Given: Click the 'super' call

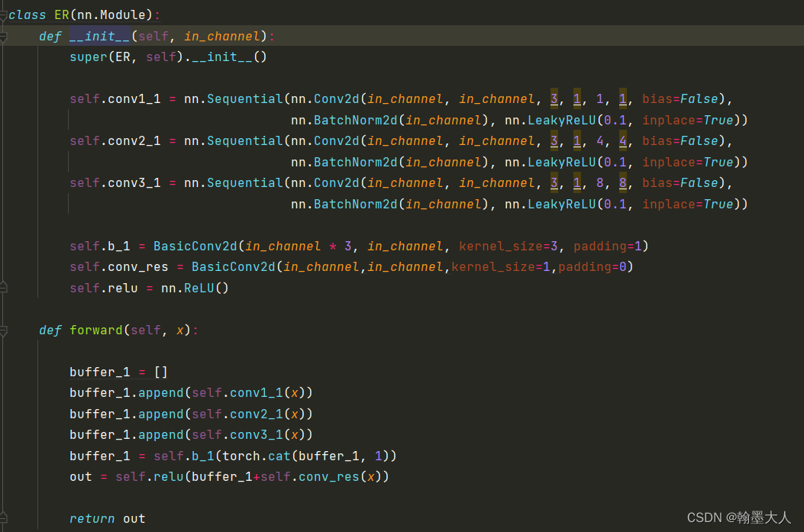Looking at the screenshot, I should tap(89, 57).
